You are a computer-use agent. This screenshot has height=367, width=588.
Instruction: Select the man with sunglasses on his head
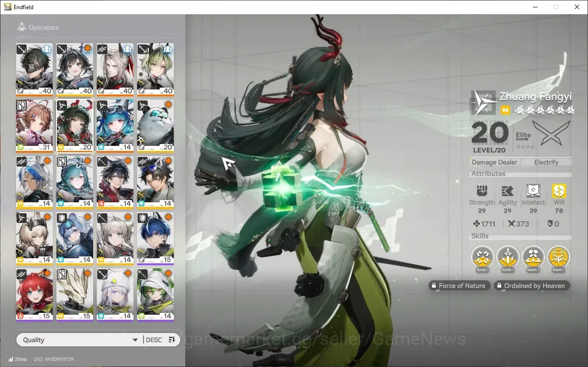(155, 183)
